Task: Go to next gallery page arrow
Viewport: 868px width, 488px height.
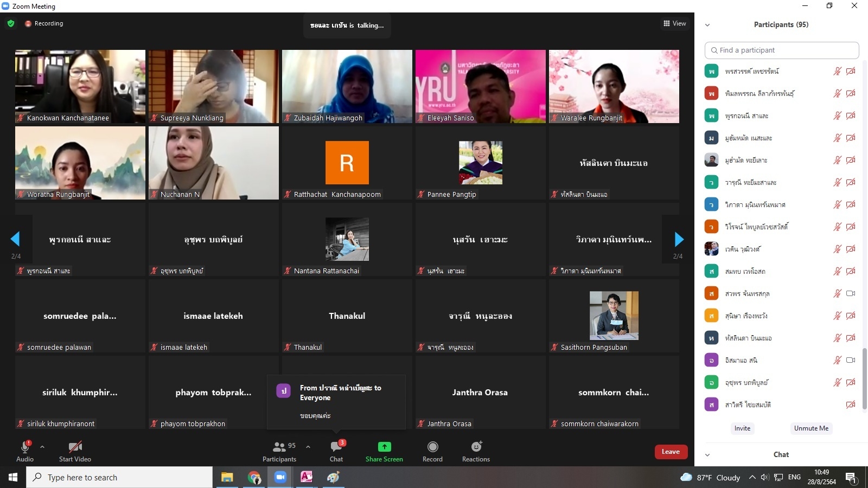Action: pos(678,239)
